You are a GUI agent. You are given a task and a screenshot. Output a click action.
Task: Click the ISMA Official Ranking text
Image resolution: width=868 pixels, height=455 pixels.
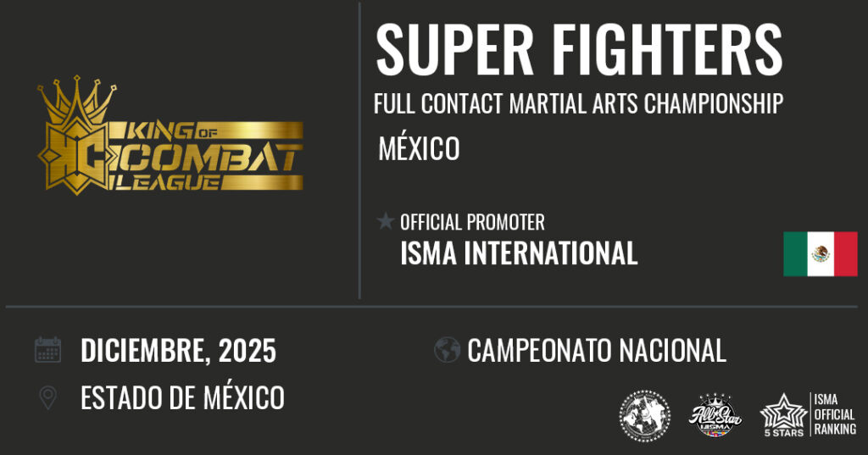tap(835, 414)
